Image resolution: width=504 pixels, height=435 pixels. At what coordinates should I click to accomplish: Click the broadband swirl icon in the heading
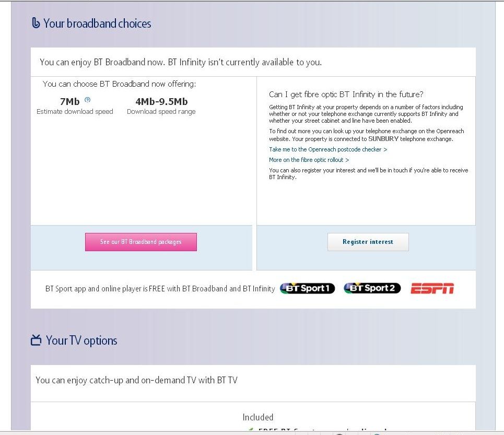[x=36, y=23]
